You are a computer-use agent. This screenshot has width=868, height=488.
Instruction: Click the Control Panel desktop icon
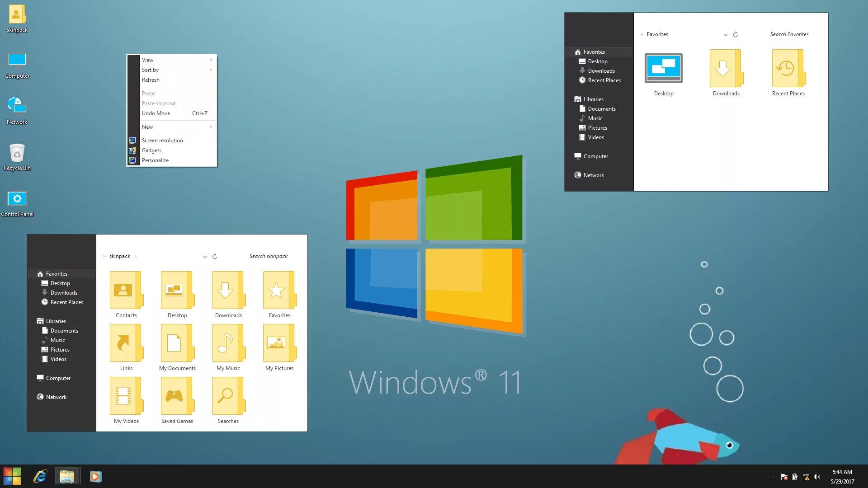point(17,198)
